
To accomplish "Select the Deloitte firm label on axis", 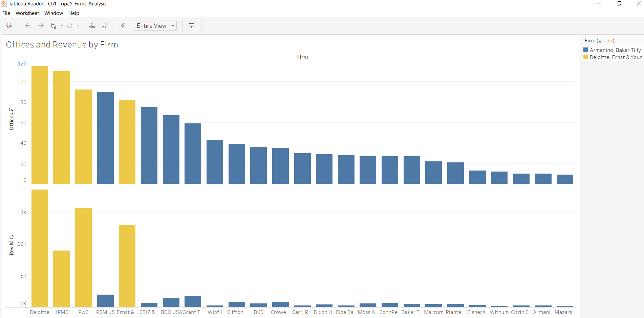I will click(40, 312).
